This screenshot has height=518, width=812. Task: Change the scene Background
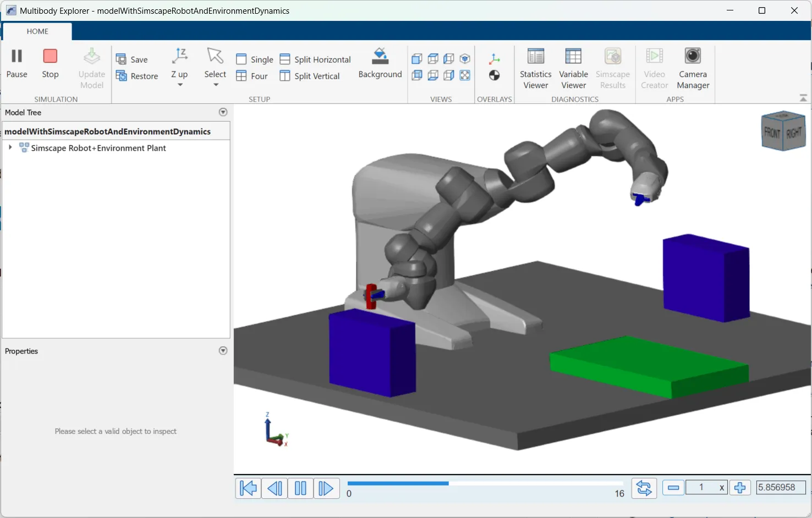click(380, 65)
